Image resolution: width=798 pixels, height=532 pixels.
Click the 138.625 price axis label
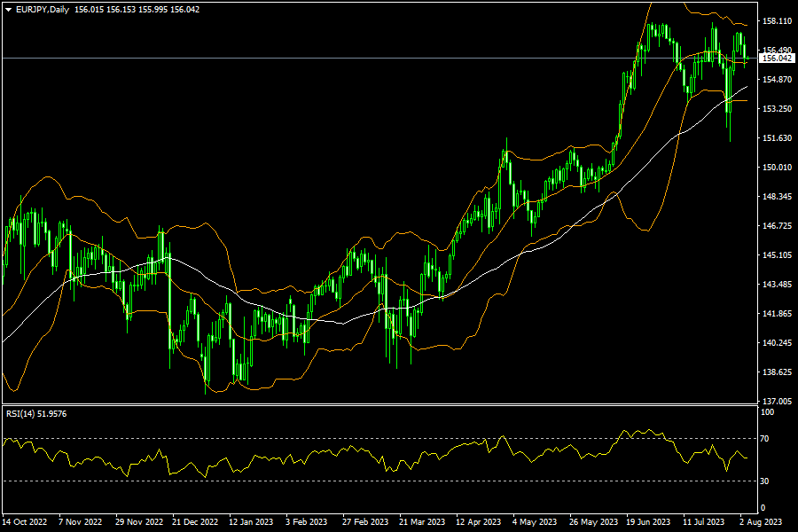tap(777, 372)
